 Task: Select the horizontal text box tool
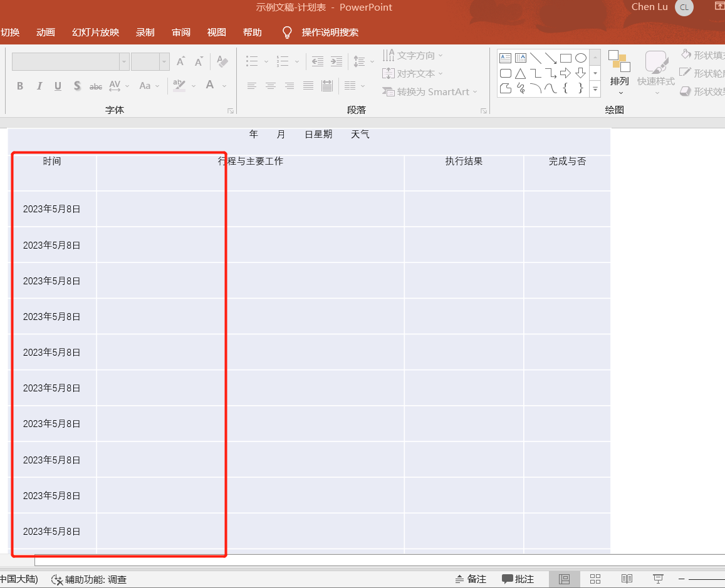point(505,58)
